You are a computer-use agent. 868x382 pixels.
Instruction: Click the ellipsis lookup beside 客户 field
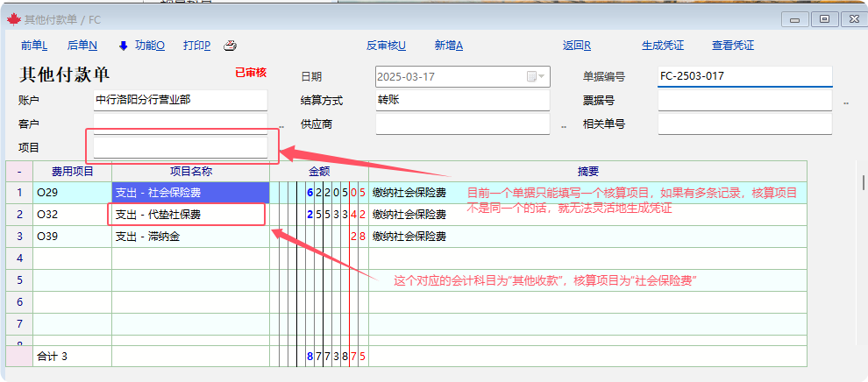click(281, 127)
